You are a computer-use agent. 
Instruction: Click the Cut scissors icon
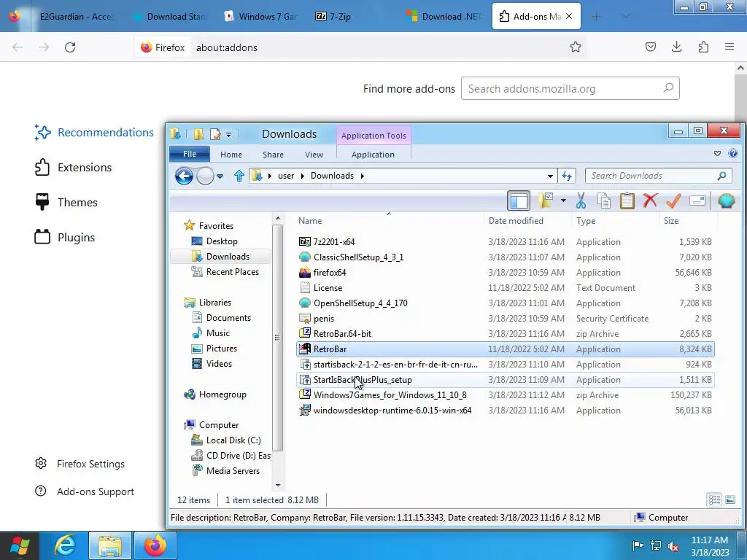point(581,201)
